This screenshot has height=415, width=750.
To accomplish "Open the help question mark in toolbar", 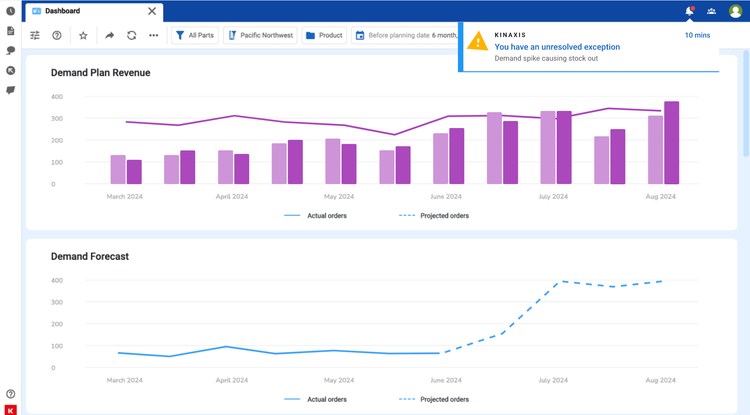I will [57, 35].
